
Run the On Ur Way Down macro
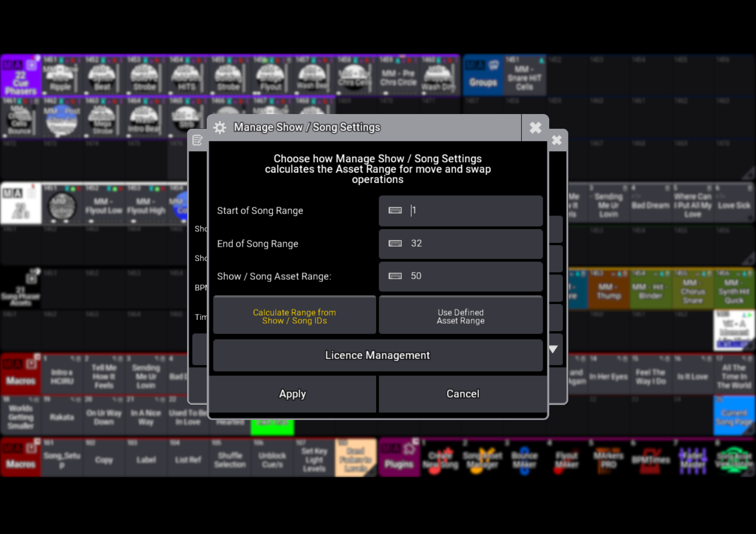pos(104,416)
